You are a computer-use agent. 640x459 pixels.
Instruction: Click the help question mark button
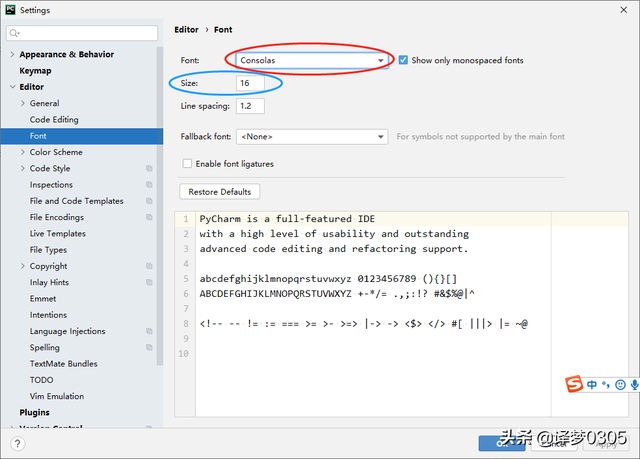pos(18,444)
